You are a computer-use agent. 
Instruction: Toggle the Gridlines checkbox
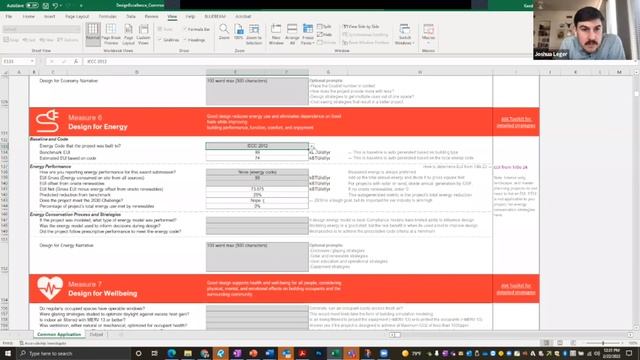[x=169, y=40]
